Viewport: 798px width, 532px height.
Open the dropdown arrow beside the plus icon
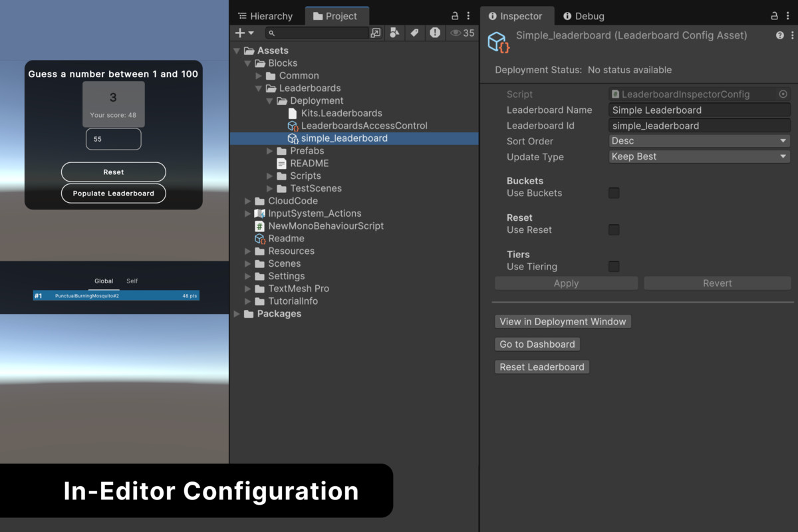(251, 33)
